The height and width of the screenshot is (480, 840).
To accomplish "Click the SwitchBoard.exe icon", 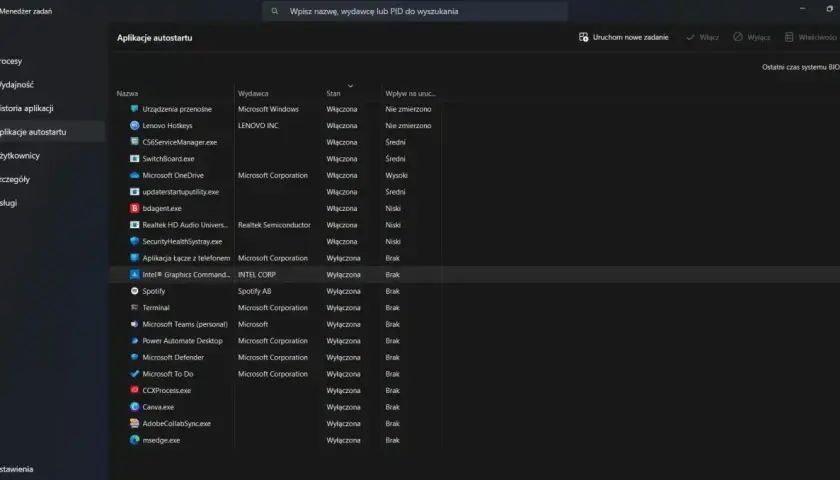I will [134, 159].
